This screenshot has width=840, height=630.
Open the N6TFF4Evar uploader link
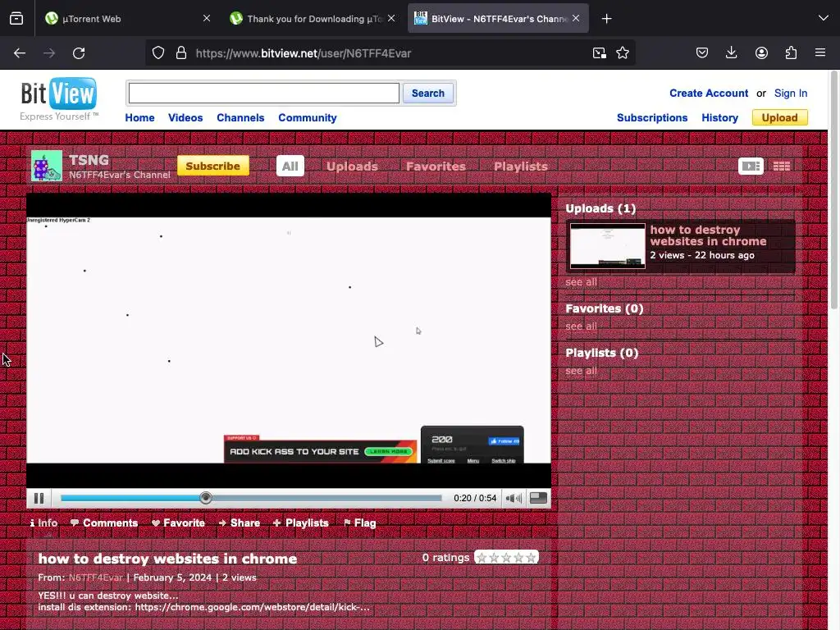coord(96,577)
